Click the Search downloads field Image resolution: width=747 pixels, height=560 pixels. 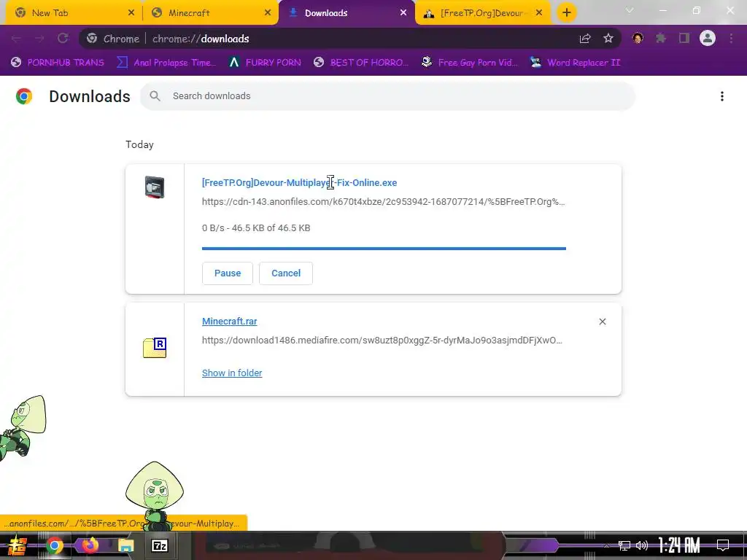click(x=388, y=96)
